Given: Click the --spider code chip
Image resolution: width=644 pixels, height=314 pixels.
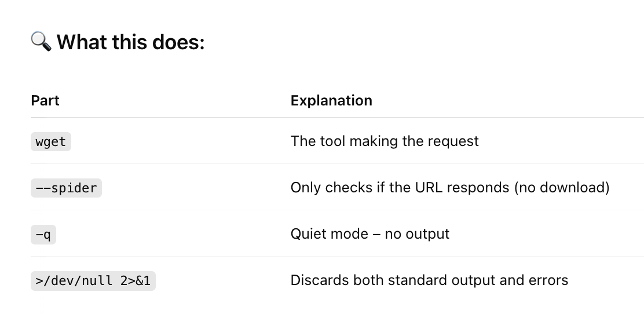Looking at the screenshot, I should pos(66,188).
